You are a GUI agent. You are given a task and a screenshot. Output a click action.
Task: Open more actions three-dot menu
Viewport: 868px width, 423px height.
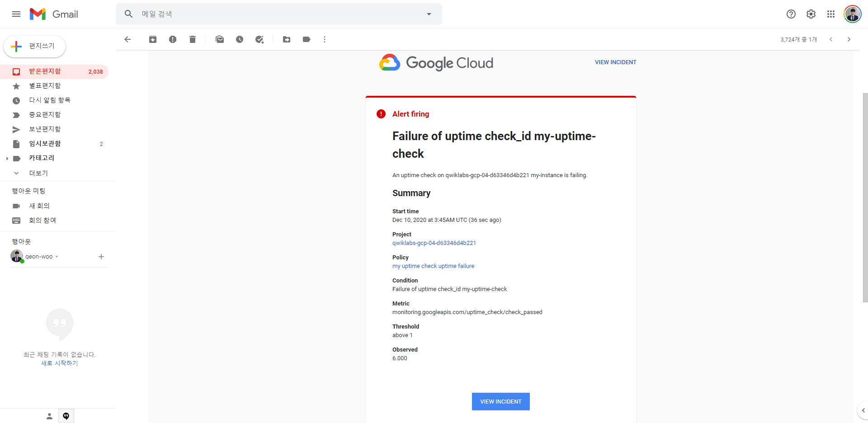click(x=325, y=39)
